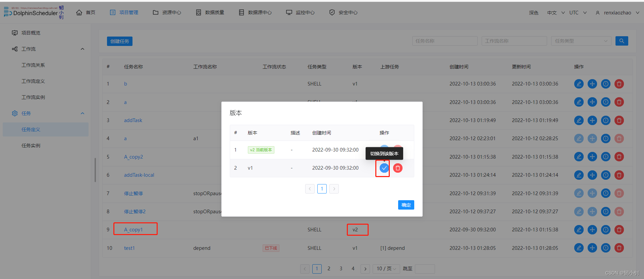Go to page 4 of the task list

[353, 269]
